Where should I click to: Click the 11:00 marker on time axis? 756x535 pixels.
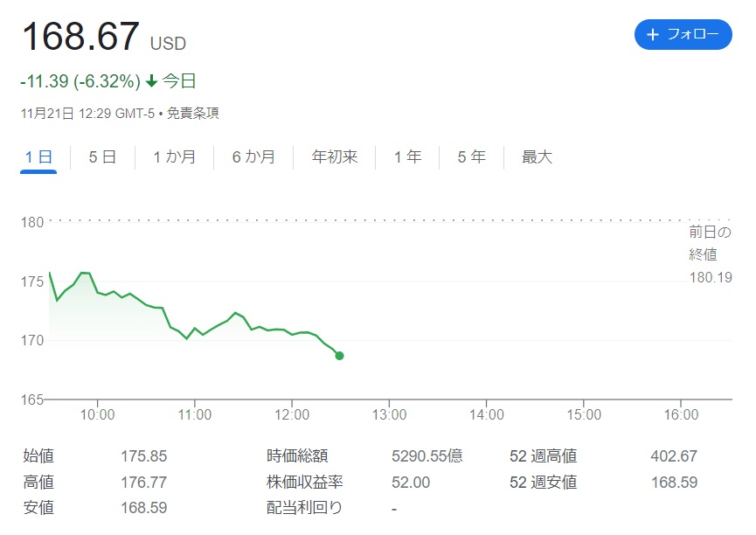pyautogui.click(x=195, y=414)
